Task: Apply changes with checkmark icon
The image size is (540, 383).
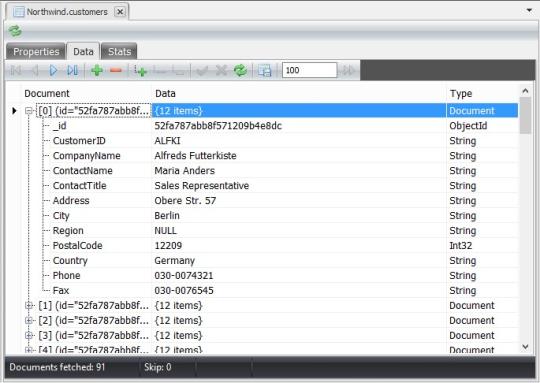Action: point(202,70)
